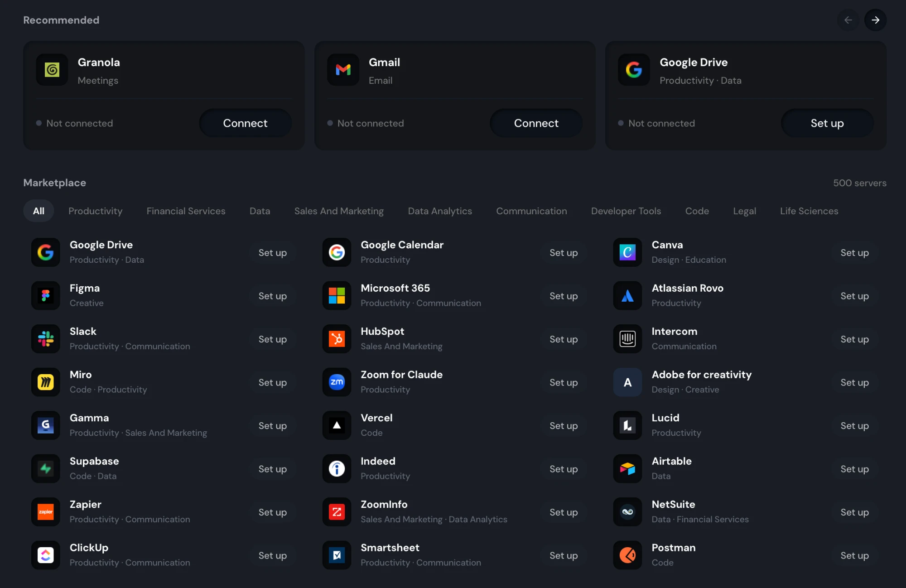
Task: Click the 'Recommended' heading
Action: [61, 20]
